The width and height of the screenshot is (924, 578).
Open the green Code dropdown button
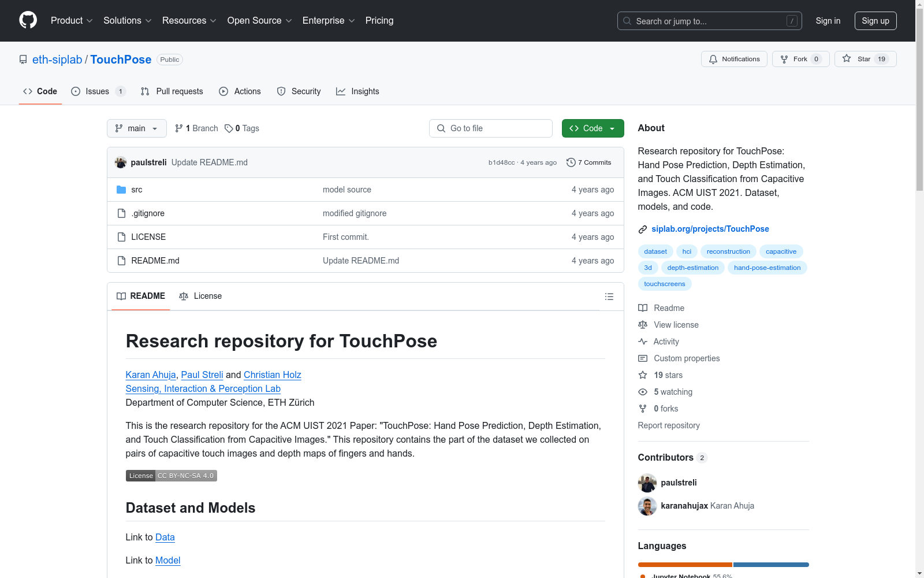click(x=593, y=128)
